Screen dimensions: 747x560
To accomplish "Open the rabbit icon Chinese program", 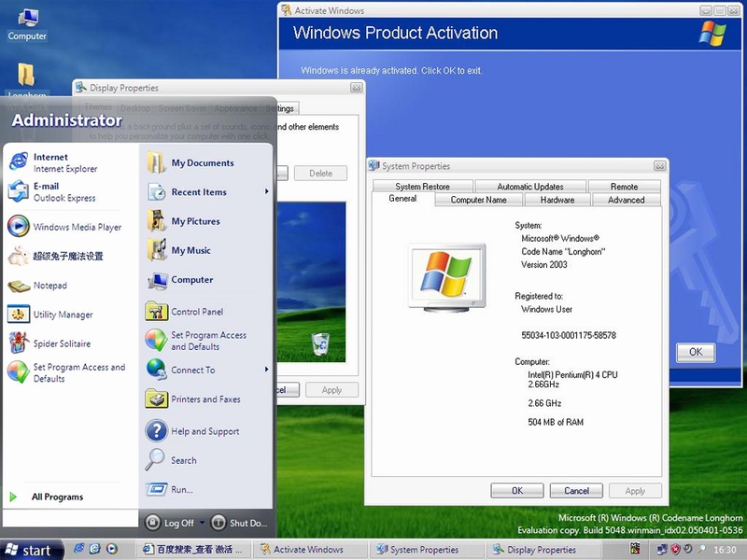I will [56, 256].
